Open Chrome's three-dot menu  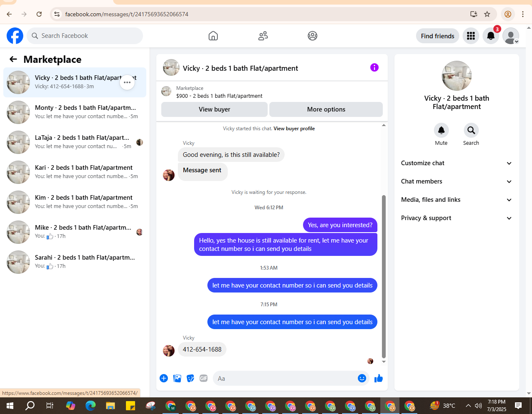click(523, 14)
